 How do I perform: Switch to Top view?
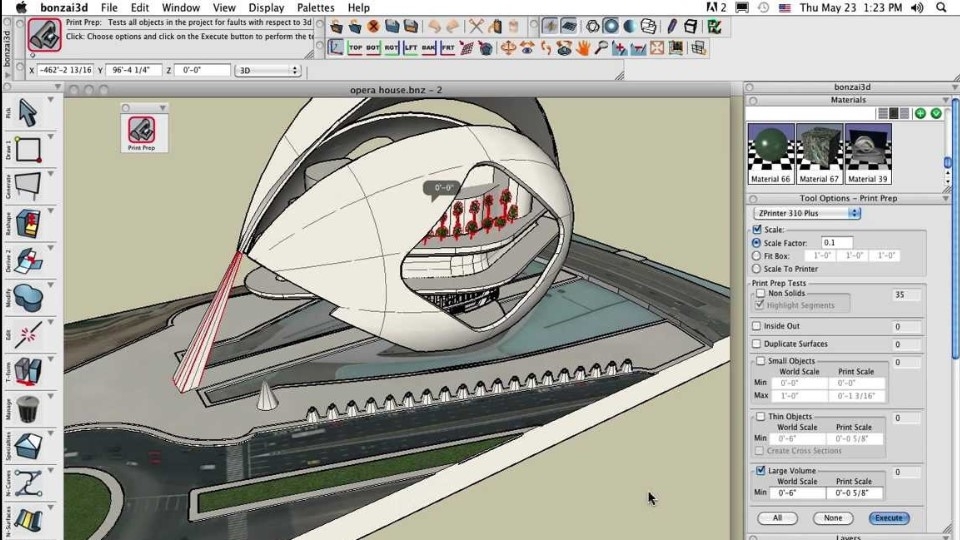tap(355, 47)
